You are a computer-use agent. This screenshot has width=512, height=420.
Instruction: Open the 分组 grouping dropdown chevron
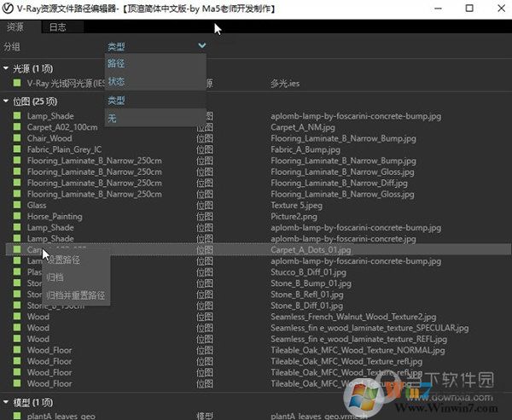[201, 46]
